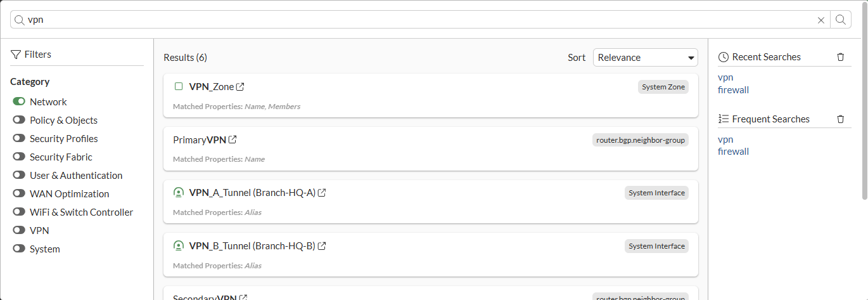Open PrimaryVPN external link icon
Image resolution: width=868 pixels, height=300 pixels.
233,140
